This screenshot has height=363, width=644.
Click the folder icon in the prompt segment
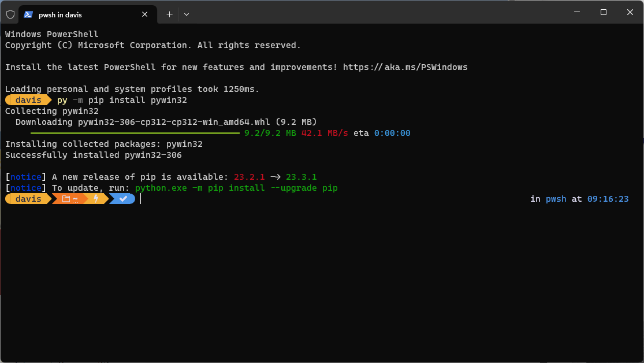[65, 198]
